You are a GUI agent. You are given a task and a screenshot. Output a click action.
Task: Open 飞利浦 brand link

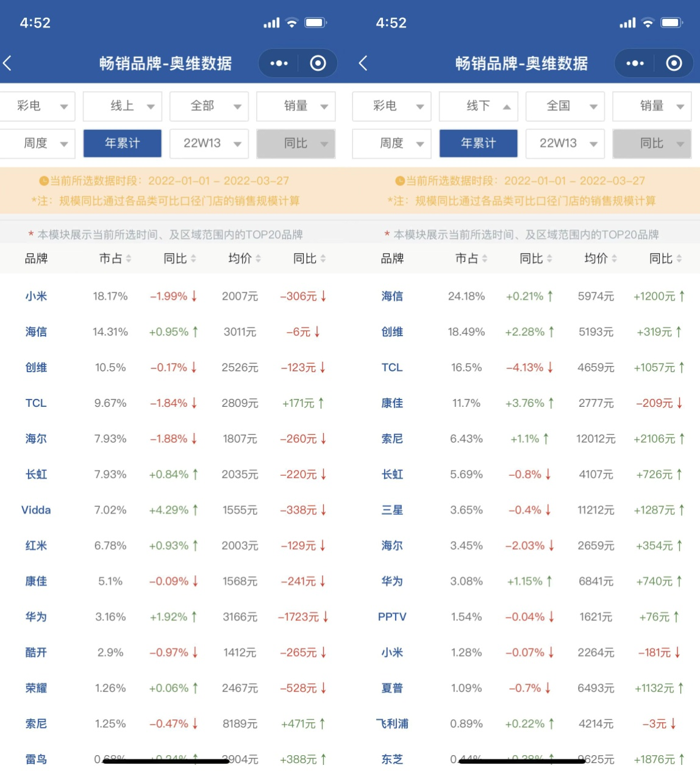coord(392,724)
